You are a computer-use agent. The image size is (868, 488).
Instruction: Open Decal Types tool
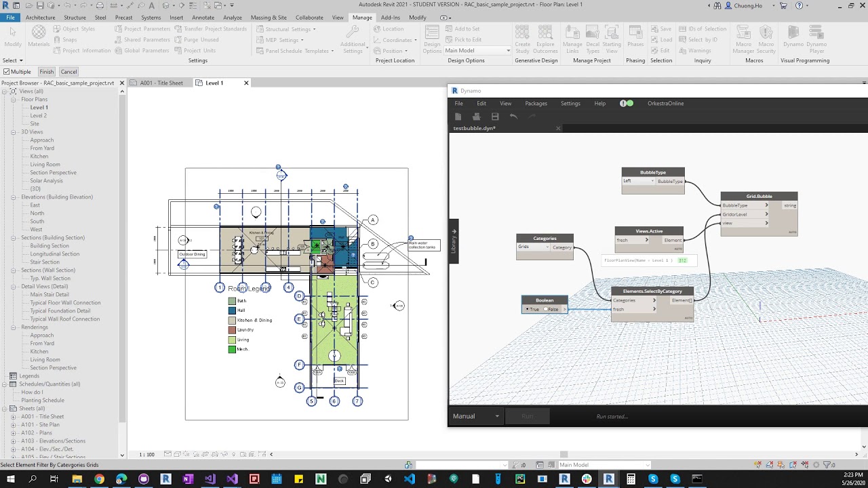click(x=593, y=39)
